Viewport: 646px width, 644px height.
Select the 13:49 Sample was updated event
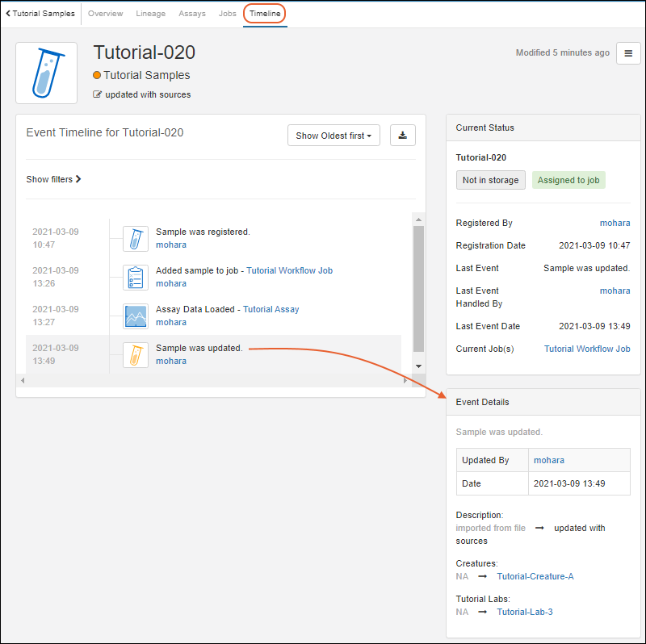[x=199, y=349]
